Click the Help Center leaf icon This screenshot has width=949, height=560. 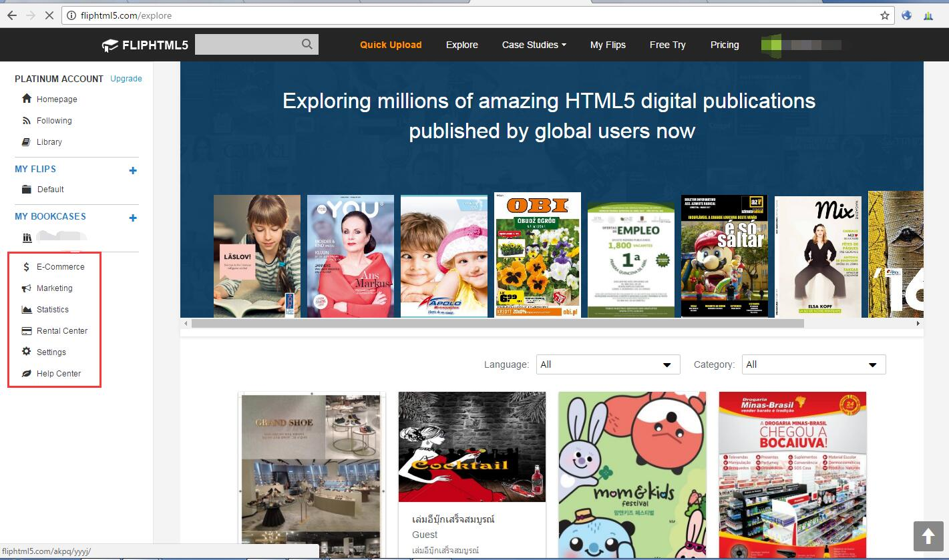click(27, 374)
